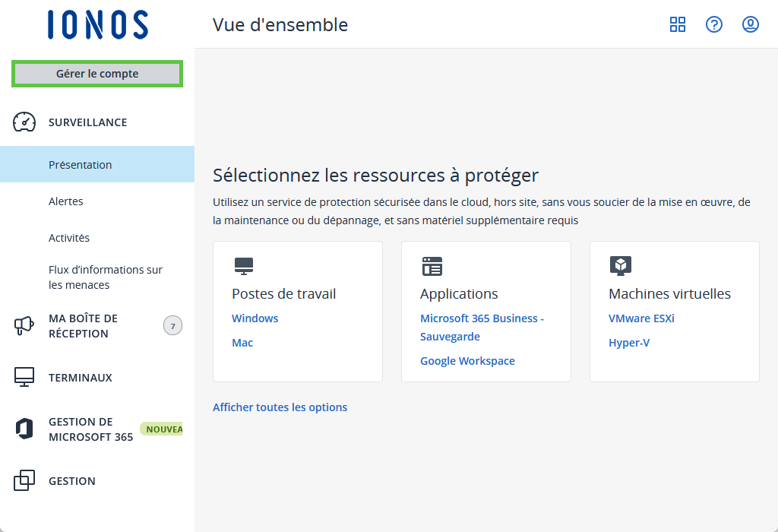Click the Windows workstation link
Image resolution: width=778 pixels, height=532 pixels.
click(255, 318)
